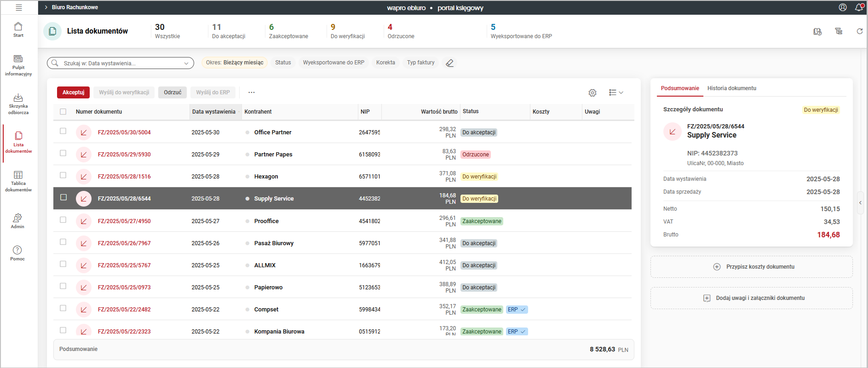The image size is (868, 368).
Task: Click Dodaj uwagi i załączniki dokumentu
Action: pos(752,298)
